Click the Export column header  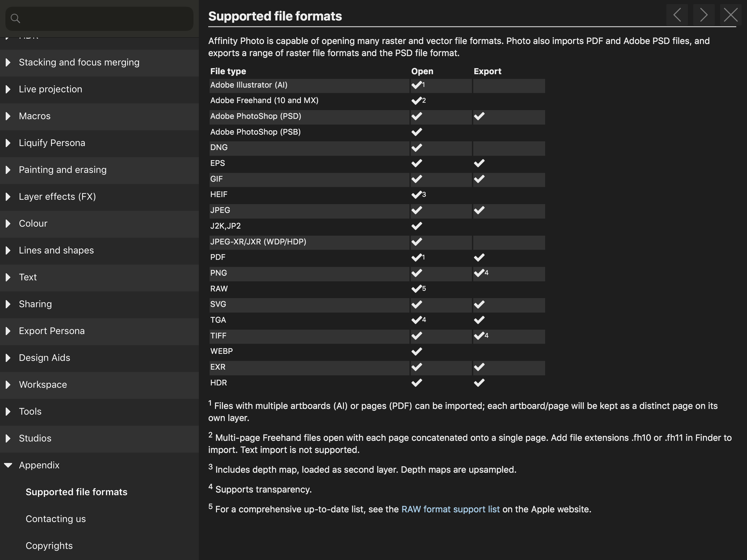click(487, 71)
